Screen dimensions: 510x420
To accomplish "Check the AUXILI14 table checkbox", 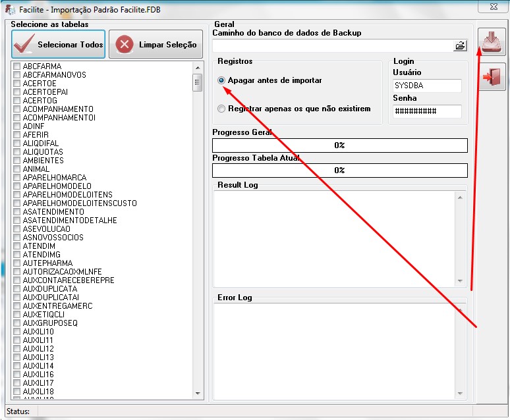I will point(16,366).
